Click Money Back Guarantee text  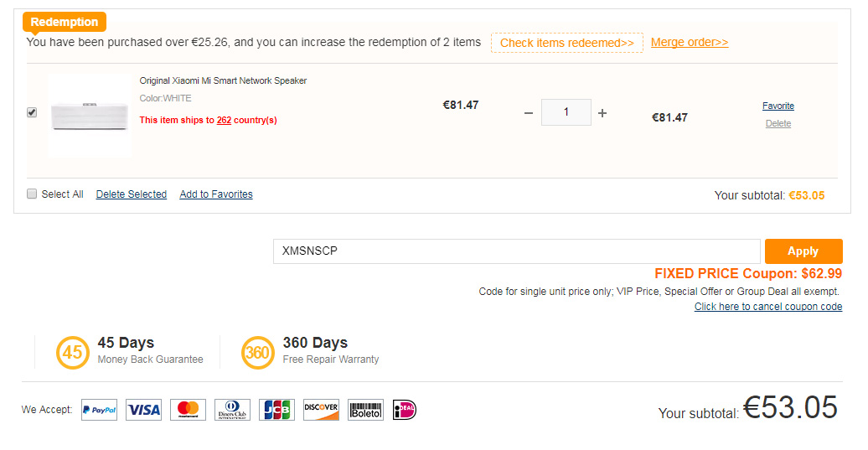151,359
